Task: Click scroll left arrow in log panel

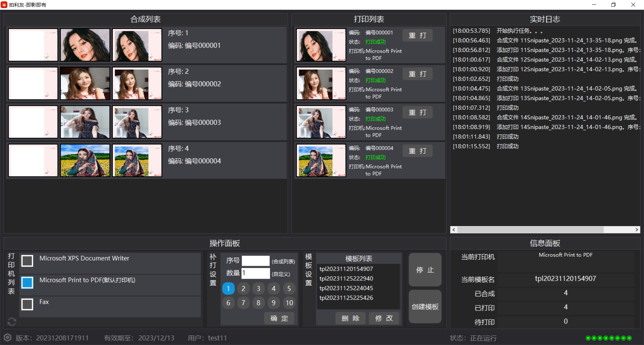Action: pyautogui.click(x=454, y=230)
